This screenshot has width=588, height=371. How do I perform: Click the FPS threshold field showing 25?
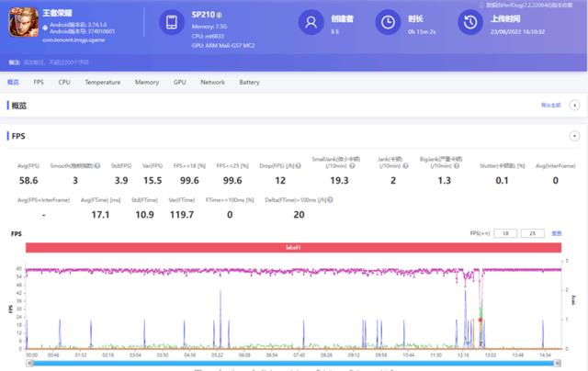(532, 234)
